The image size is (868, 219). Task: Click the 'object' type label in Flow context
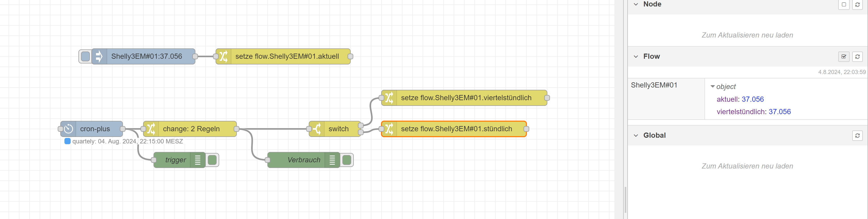(726, 86)
